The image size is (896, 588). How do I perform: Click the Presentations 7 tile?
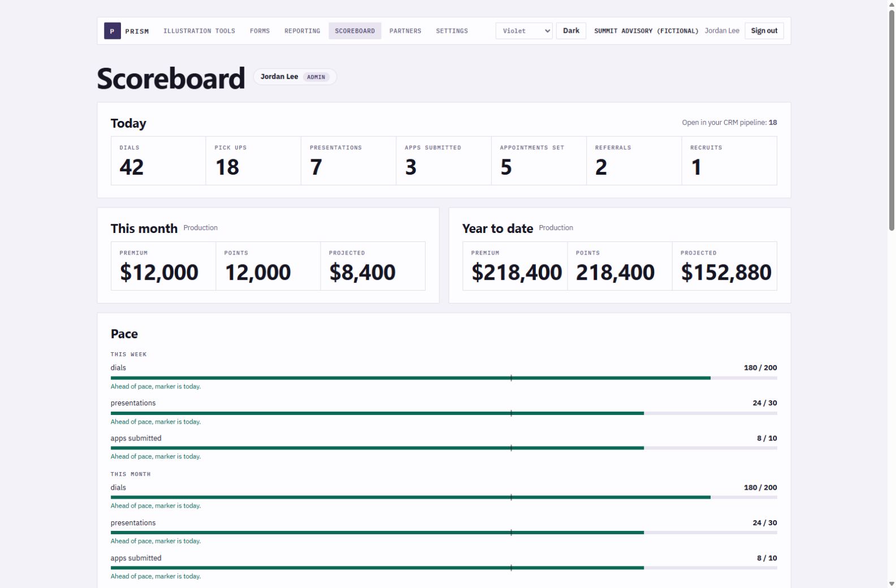tap(348, 161)
